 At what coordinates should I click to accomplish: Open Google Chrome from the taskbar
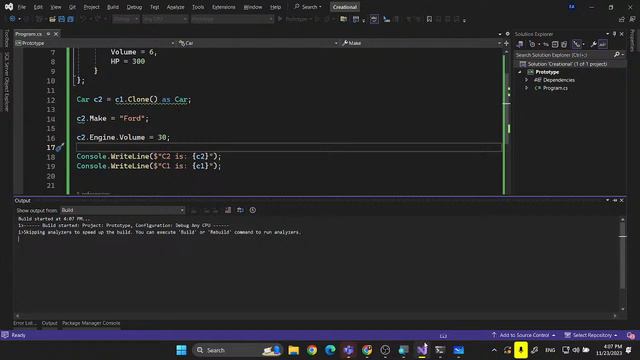tap(312, 350)
